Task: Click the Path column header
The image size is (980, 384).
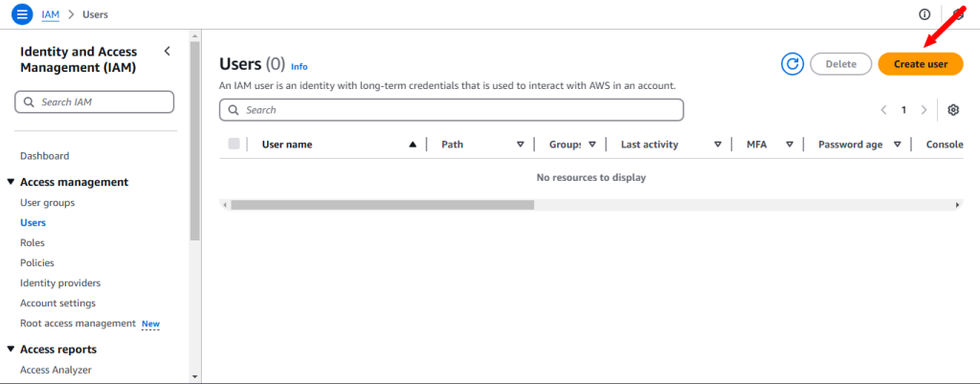Action: pyautogui.click(x=453, y=145)
